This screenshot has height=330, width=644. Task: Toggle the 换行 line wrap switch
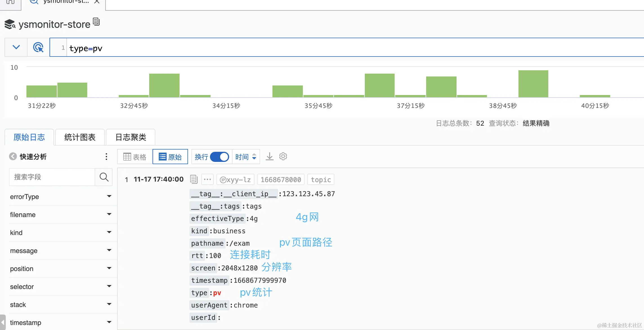click(x=219, y=157)
